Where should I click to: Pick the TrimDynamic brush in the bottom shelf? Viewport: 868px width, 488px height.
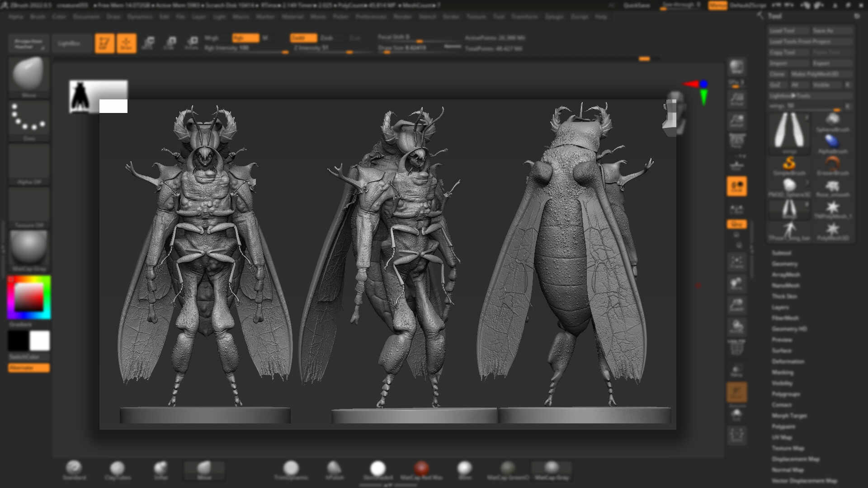pos(291,470)
